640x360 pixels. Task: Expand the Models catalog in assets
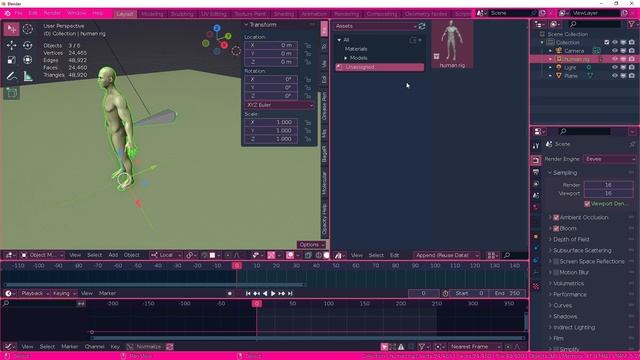(x=346, y=58)
